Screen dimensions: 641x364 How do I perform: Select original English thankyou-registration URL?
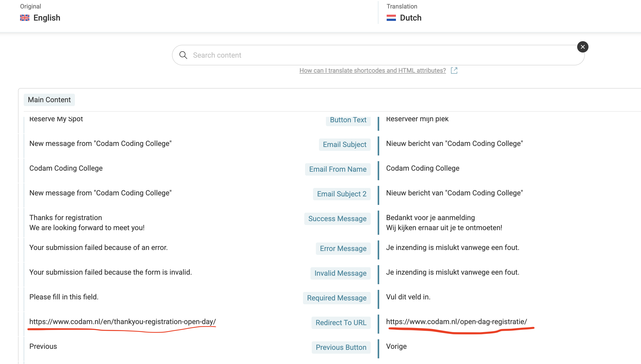pos(123,322)
